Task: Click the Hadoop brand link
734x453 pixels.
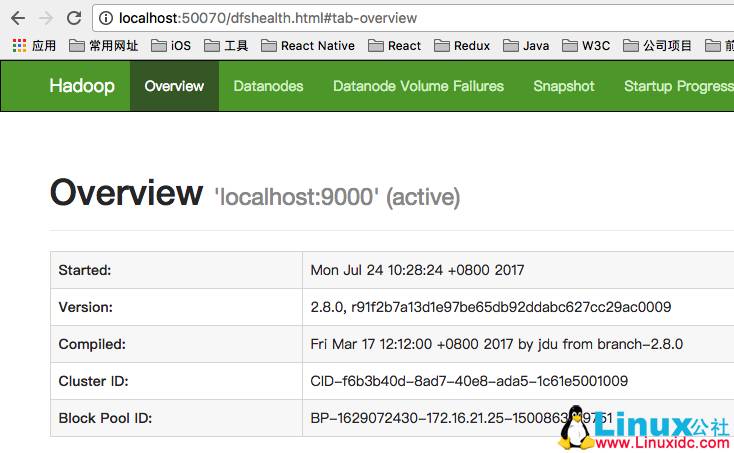Action: pyautogui.click(x=82, y=86)
